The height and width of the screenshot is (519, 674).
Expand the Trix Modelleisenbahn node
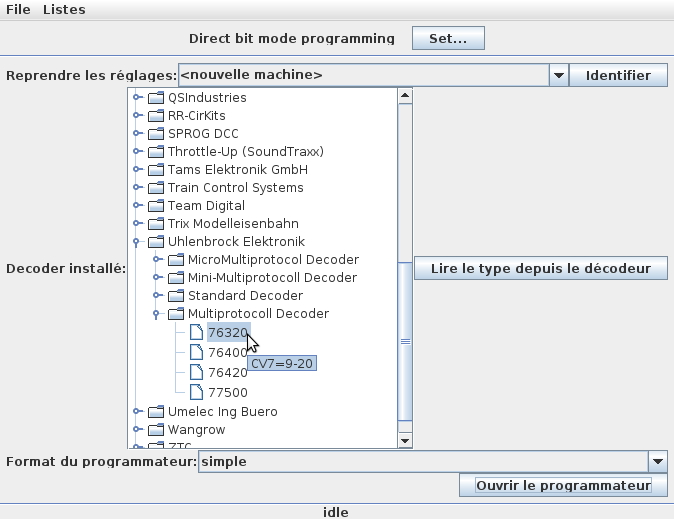[x=137, y=223]
